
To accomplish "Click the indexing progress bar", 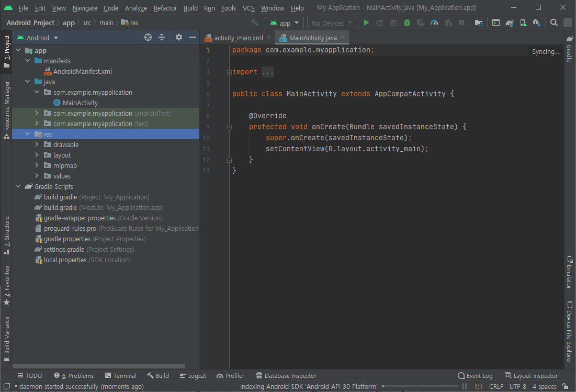I will coord(420,386).
